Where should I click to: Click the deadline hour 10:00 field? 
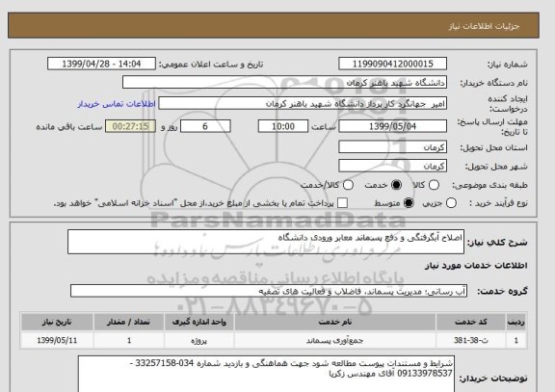pos(283,126)
